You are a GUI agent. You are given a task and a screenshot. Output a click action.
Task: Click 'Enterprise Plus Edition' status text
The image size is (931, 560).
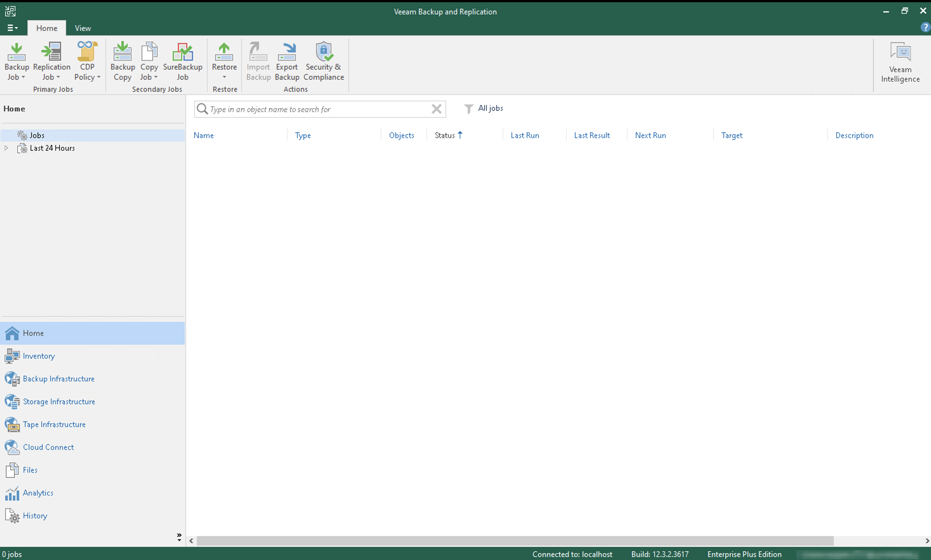[744, 554]
